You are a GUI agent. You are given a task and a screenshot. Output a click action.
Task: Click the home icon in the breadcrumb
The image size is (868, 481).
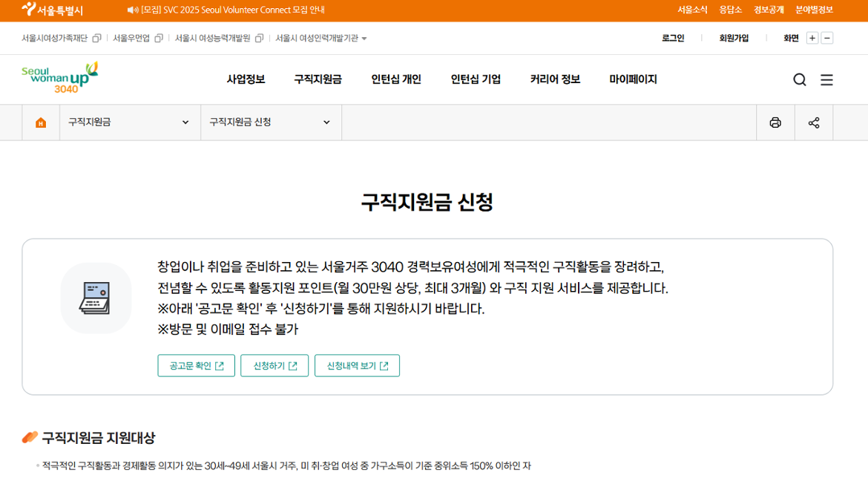[41, 122]
